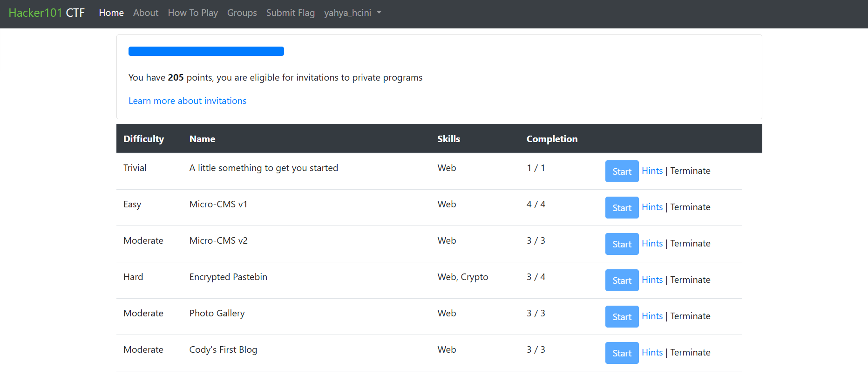Viewport: 868px width, 376px height.
Task: Select the 'Encrypted Pastebin' challenge name
Action: coord(228,277)
